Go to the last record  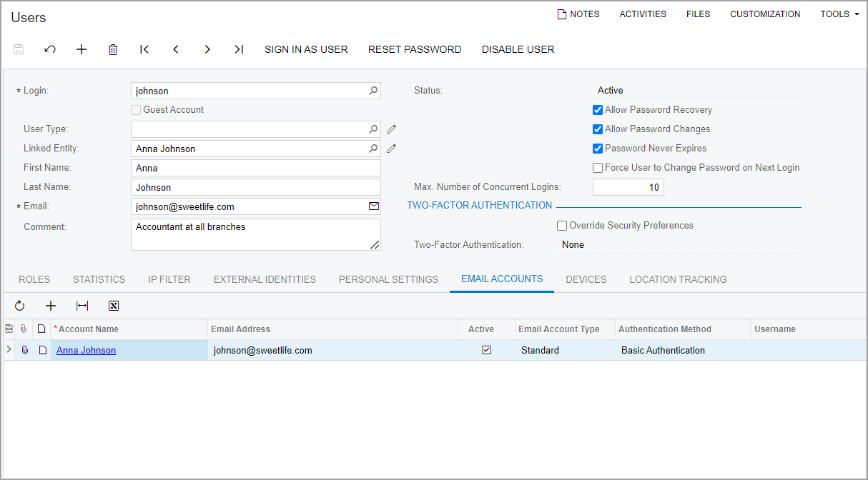pos(239,49)
